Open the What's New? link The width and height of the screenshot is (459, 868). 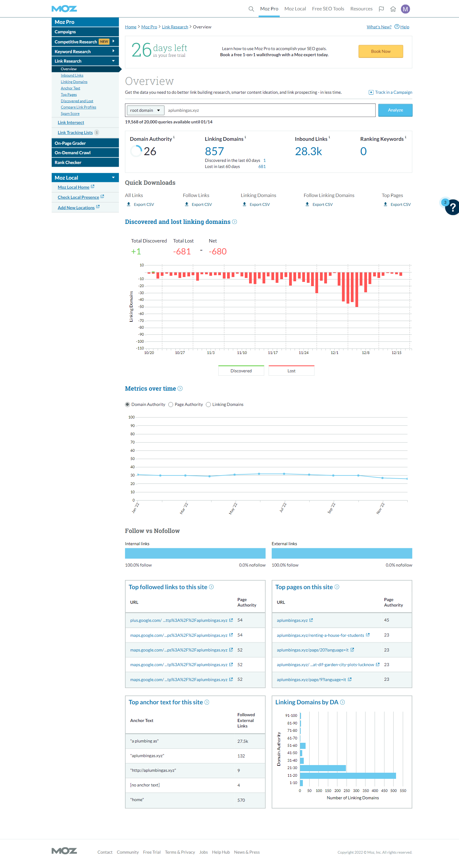[379, 27]
